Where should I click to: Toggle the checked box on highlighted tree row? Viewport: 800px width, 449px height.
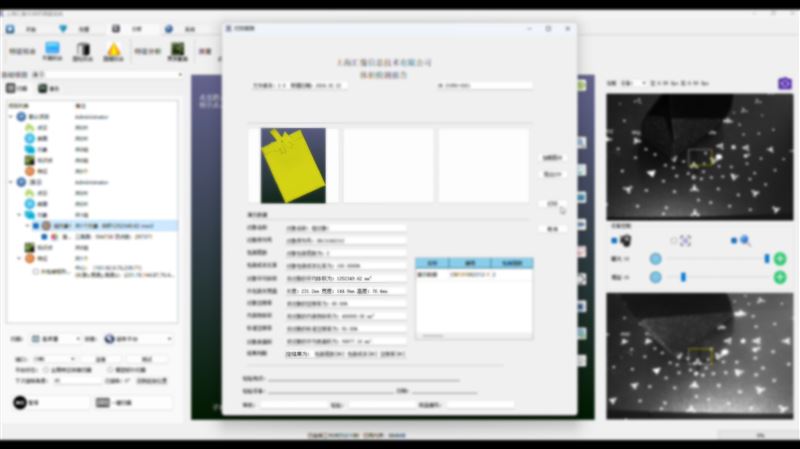coord(35,226)
